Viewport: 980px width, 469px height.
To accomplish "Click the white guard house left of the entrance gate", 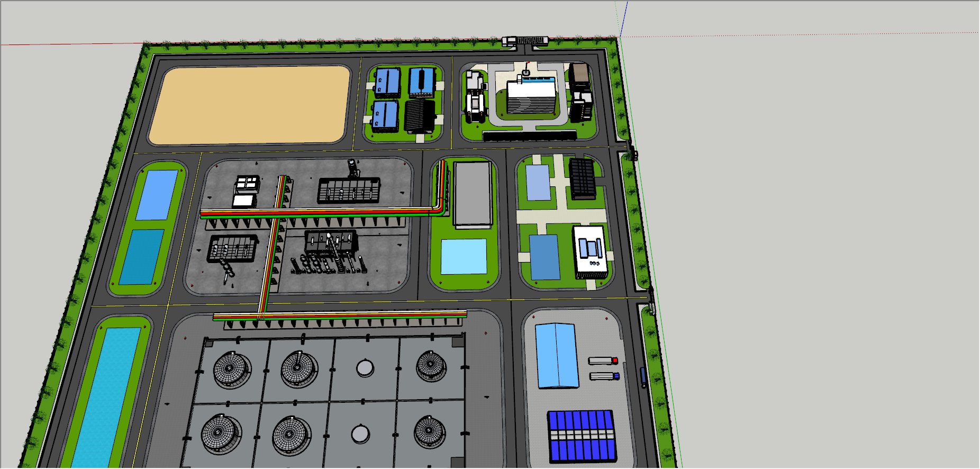I will point(509,41).
